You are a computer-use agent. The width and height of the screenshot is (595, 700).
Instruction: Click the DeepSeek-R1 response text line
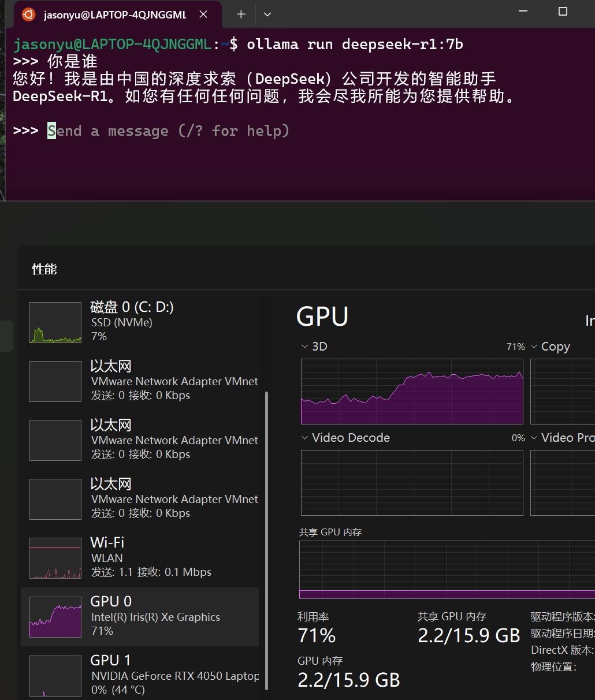tap(265, 96)
